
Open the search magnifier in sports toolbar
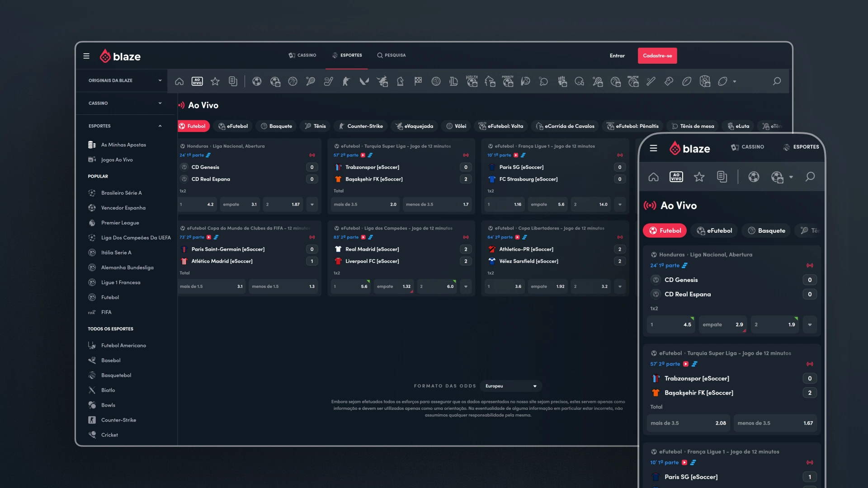click(777, 81)
